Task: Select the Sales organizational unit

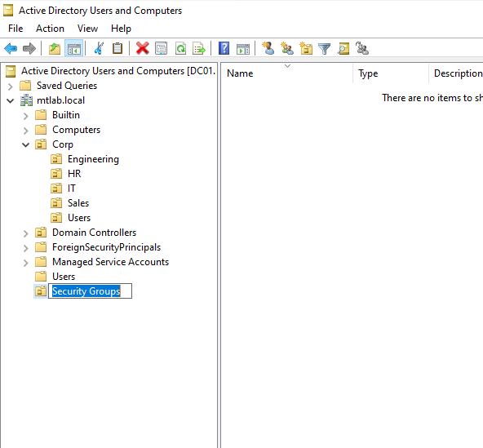Action: click(78, 203)
